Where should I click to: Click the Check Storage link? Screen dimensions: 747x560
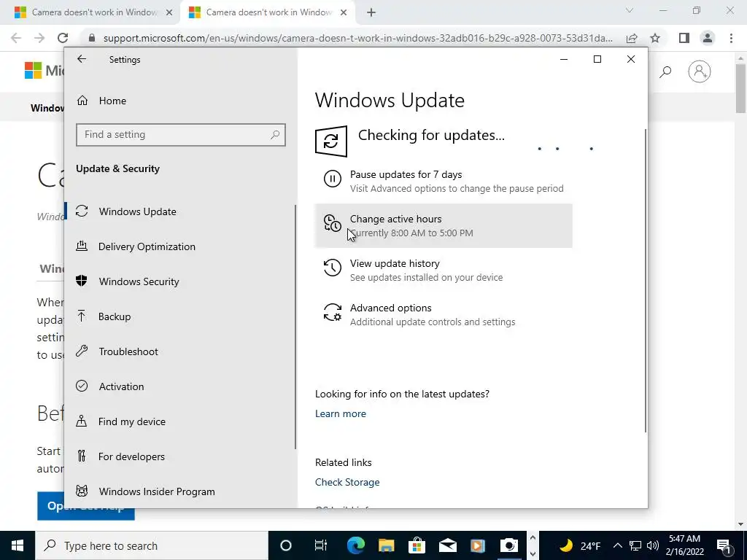tap(347, 483)
